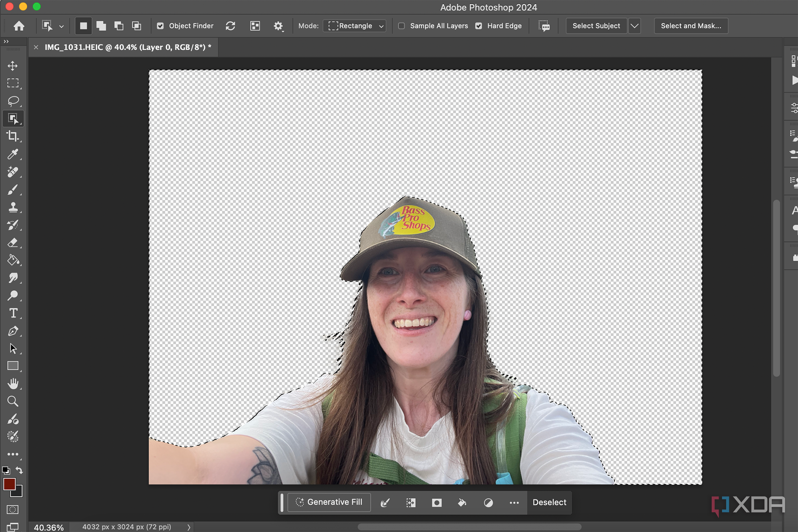Select the Rectangle shape tool
The width and height of the screenshot is (798, 532).
[13, 366]
